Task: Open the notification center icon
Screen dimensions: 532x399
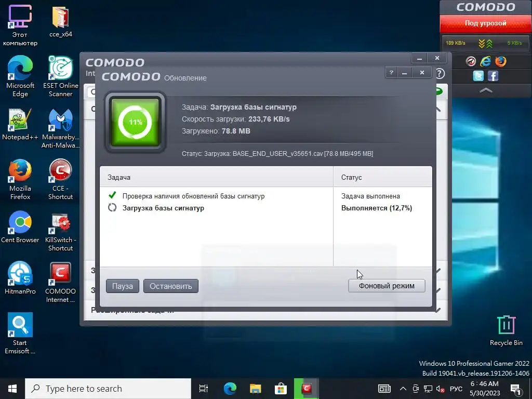Action: (516, 389)
